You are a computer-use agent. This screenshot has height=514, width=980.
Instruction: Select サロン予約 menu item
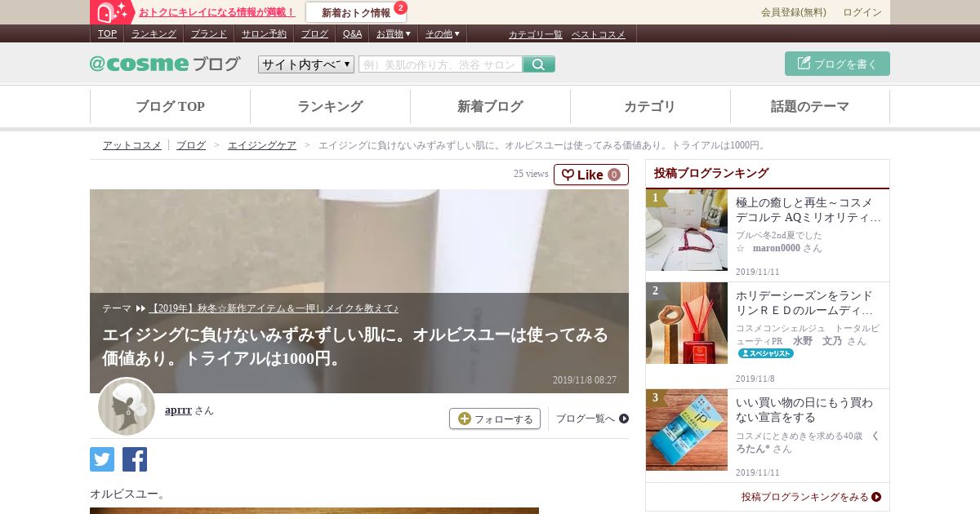(x=264, y=33)
